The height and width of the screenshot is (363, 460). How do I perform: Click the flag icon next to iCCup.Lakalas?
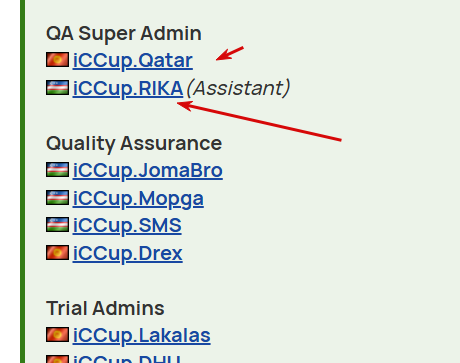pos(57,334)
